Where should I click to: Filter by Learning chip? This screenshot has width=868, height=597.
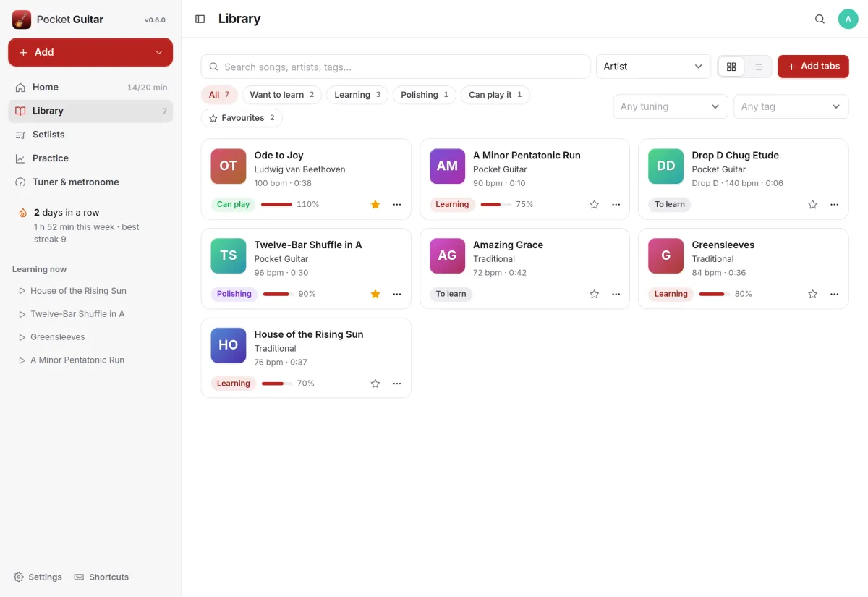pyautogui.click(x=357, y=95)
